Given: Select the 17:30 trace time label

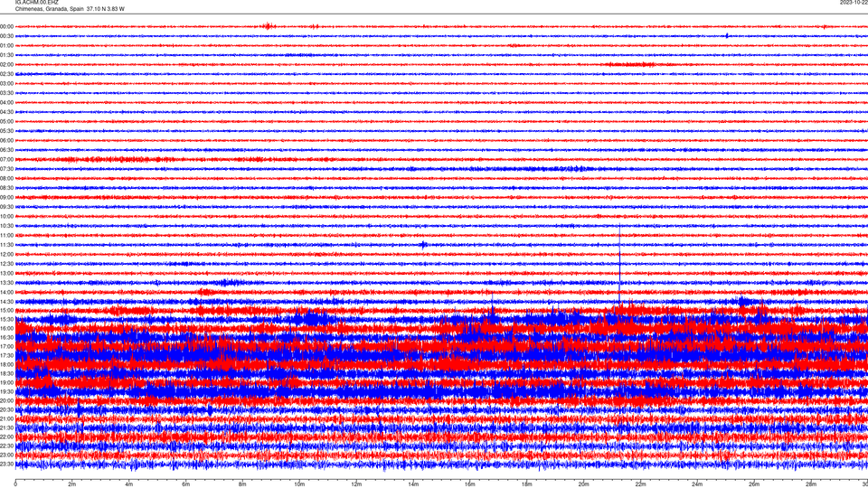Looking at the screenshot, I should pos(6,356).
